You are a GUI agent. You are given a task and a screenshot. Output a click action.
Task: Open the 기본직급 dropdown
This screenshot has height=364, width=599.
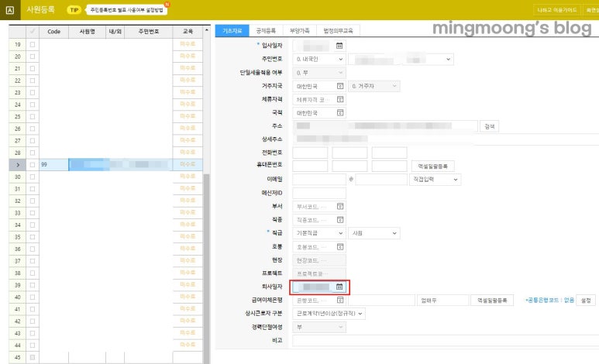319,233
